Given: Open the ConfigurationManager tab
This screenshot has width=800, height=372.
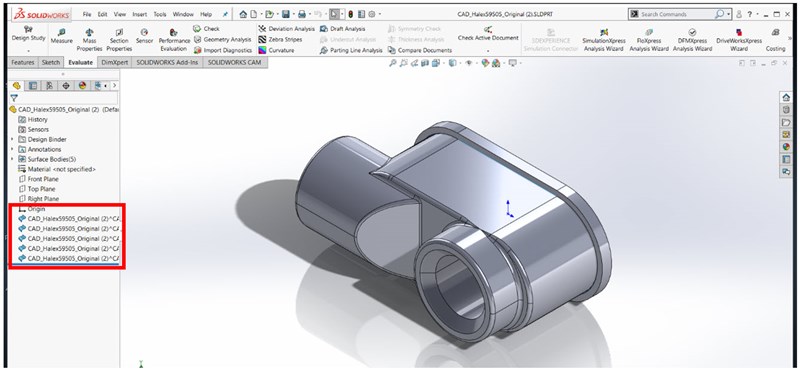Looking at the screenshot, I should click(x=49, y=86).
